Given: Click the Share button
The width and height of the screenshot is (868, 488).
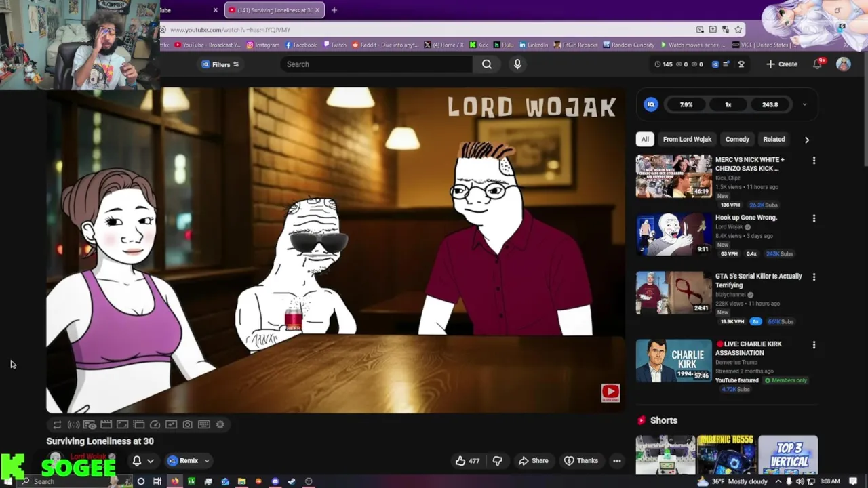Looking at the screenshot, I should [x=533, y=461].
